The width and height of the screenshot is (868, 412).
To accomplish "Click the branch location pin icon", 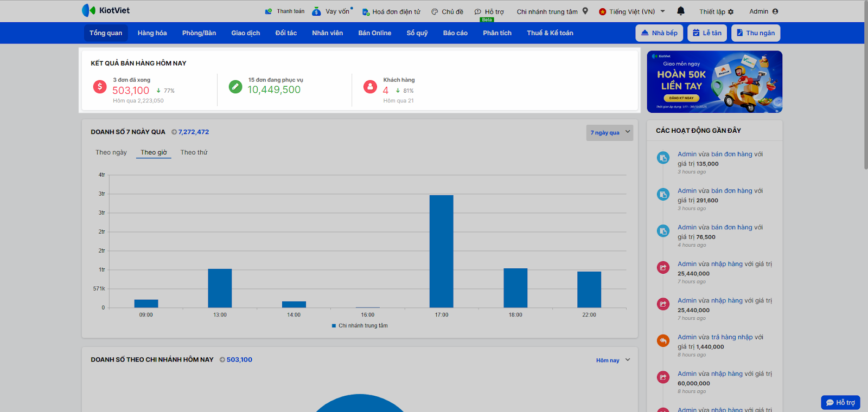I will click(585, 11).
